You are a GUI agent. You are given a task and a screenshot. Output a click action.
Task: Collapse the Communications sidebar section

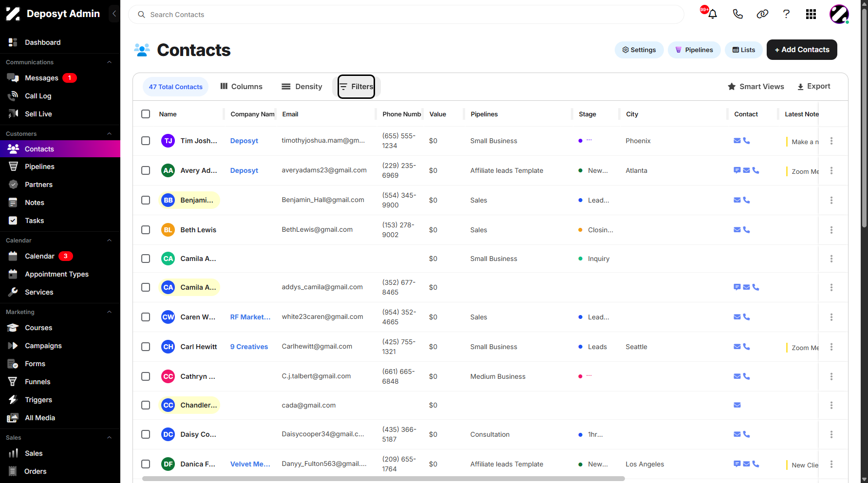tap(109, 62)
